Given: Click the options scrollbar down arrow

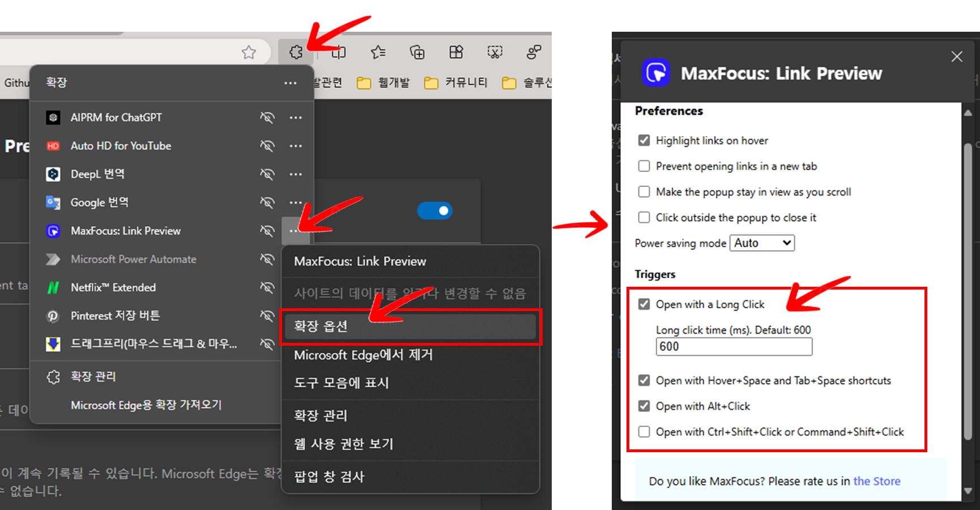Looking at the screenshot, I should coord(968,491).
